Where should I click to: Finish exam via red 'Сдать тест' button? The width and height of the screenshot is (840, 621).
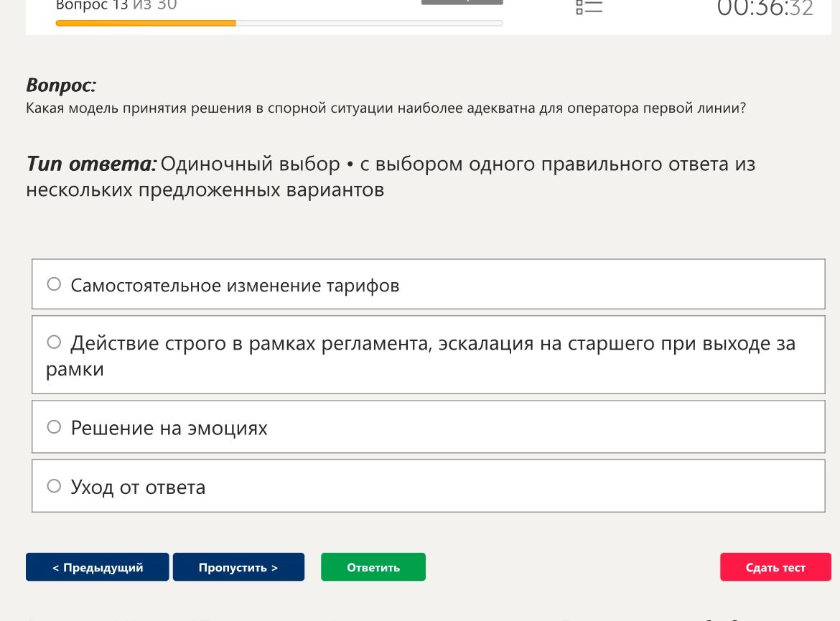tap(775, 567)
